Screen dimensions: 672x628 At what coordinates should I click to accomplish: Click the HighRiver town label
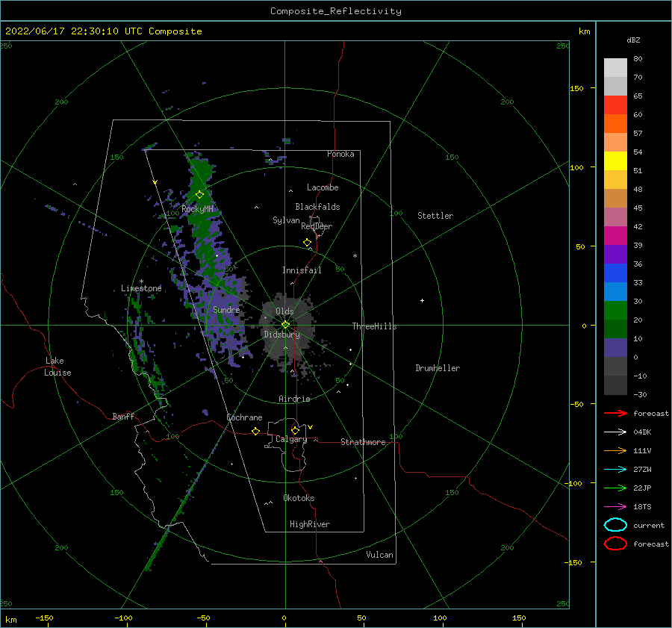pyautogui.click(x=310, y=524)
